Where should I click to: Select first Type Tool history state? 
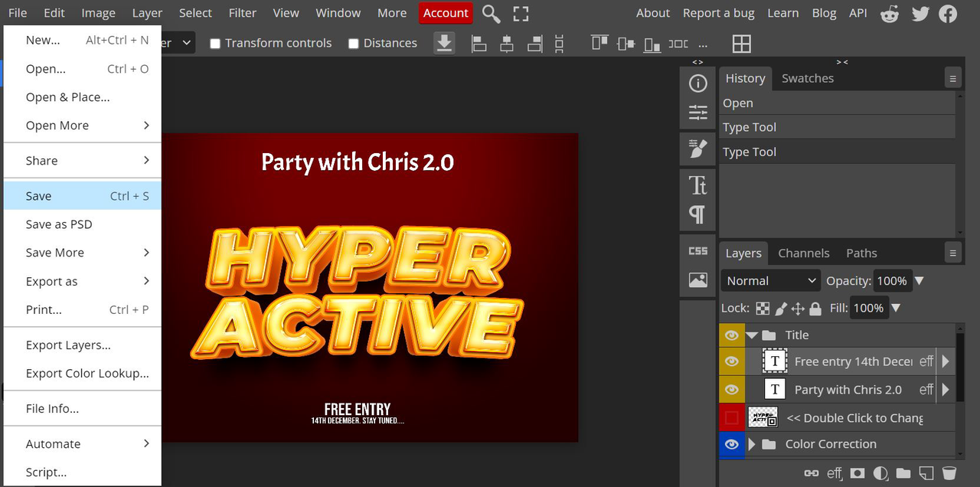click(x=837, y=127)
